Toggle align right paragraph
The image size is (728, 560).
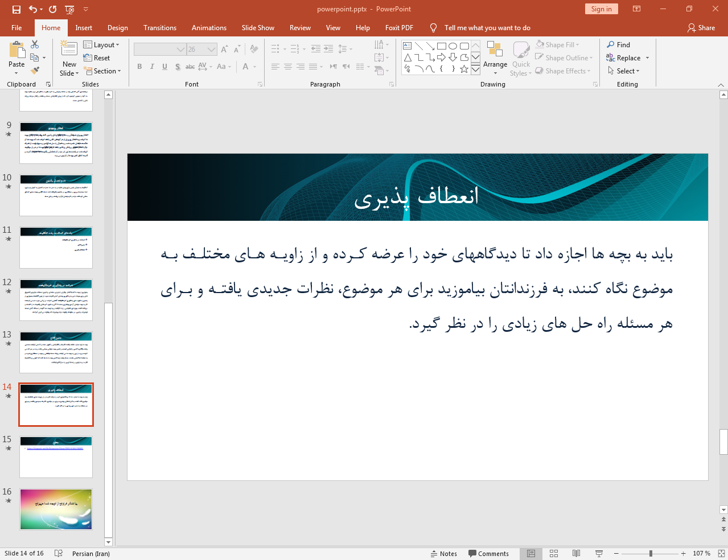pos(301,67)
